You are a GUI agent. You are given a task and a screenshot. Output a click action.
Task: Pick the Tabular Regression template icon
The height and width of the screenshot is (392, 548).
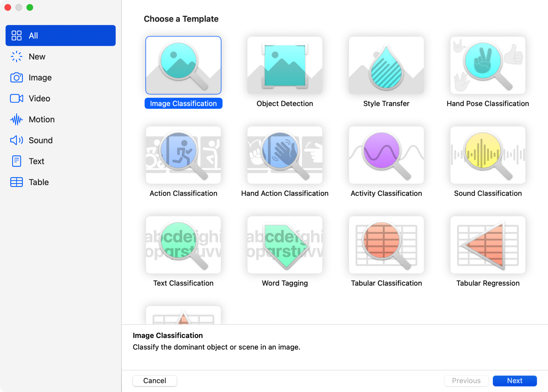tap(488, 245)
